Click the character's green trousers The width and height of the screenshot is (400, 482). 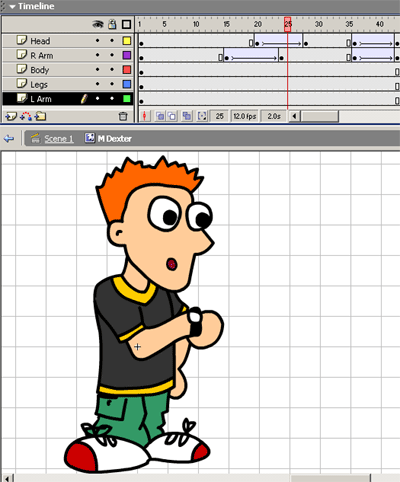pyautogui.click(x=133, y=417)
